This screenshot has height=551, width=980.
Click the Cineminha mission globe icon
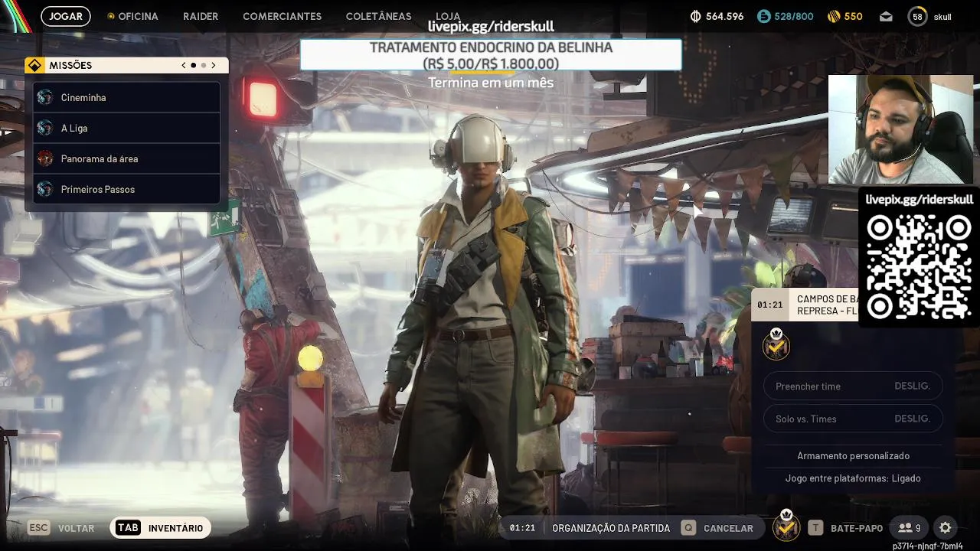[x=45, y=97]
